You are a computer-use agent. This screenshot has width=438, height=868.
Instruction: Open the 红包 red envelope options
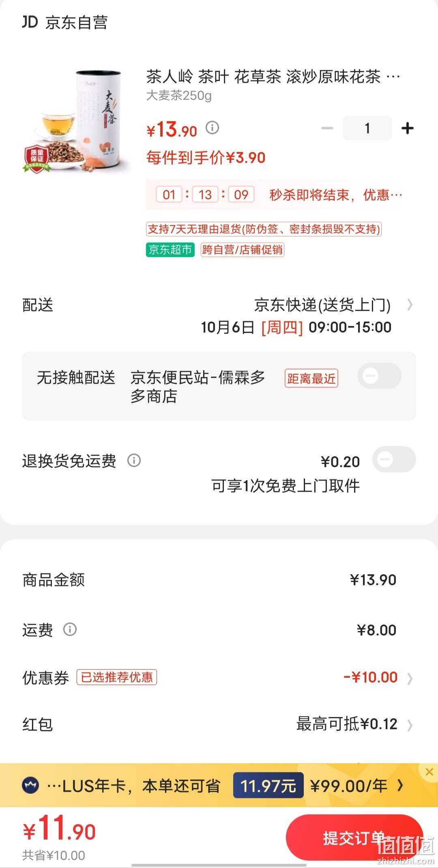tap(410, 725)
